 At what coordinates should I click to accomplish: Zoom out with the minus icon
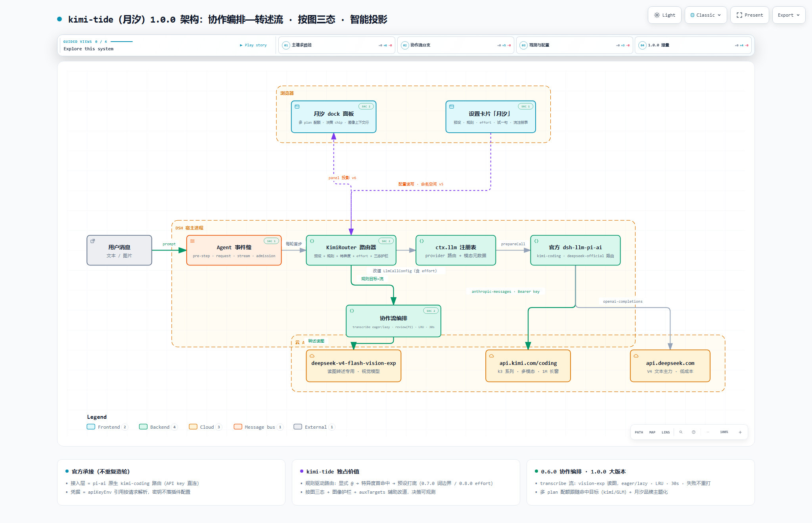[708, 432]
